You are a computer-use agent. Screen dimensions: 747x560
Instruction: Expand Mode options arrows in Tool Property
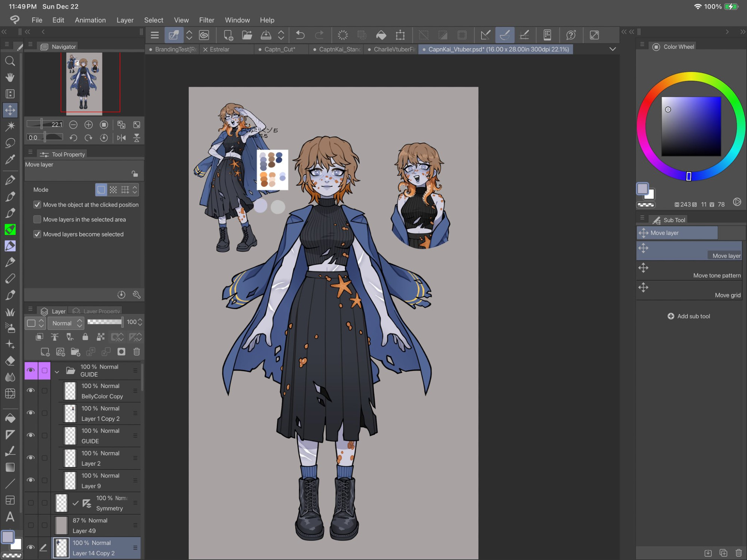135,190
